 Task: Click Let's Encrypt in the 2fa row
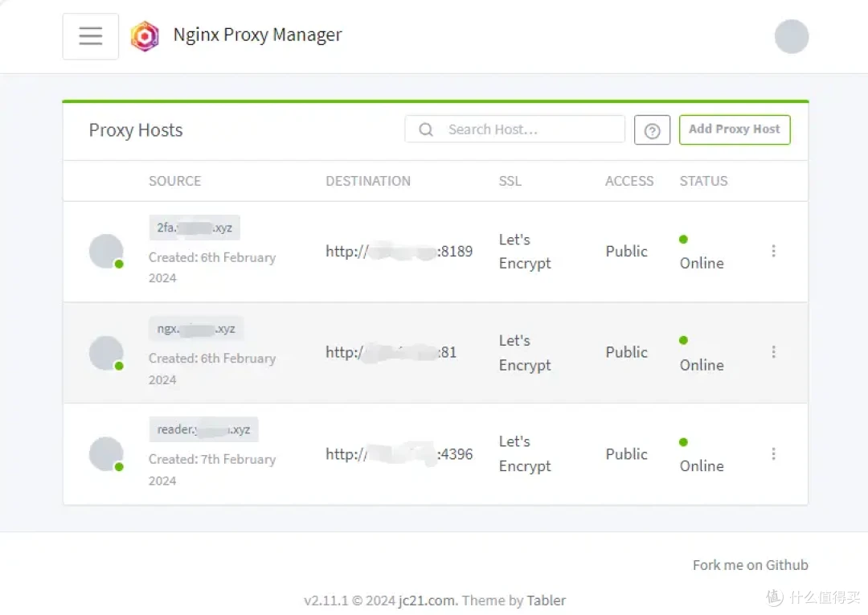tap(525, 252)
